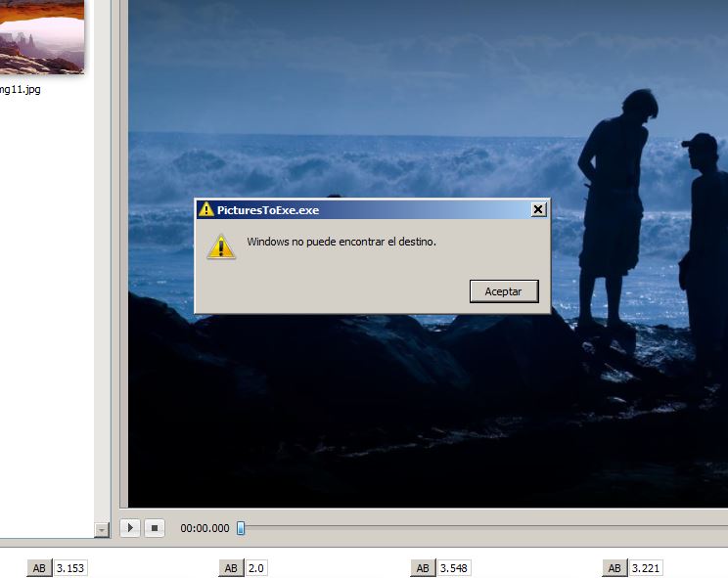This screenshot has width=728, height=578.
Task: Click the Aceptar button in the dialog
Action: 504,291
